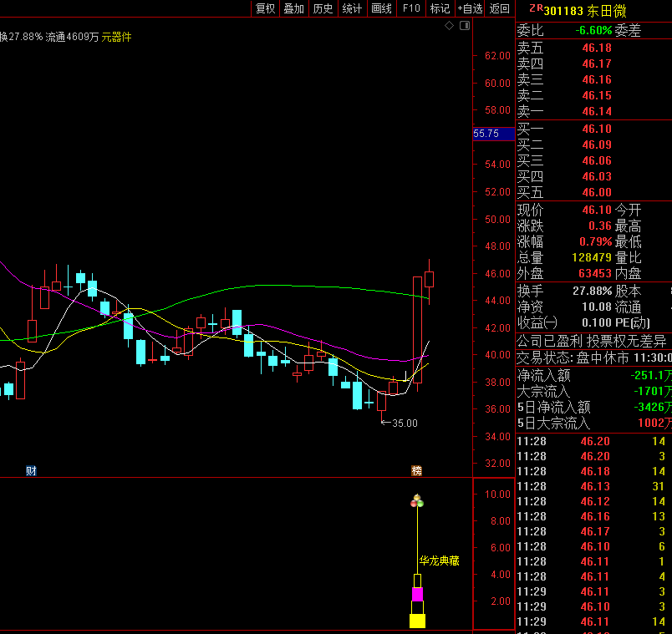672x634 pixels.
Task: Click the 榜 ranking marker icon
Action: (416, 471)
